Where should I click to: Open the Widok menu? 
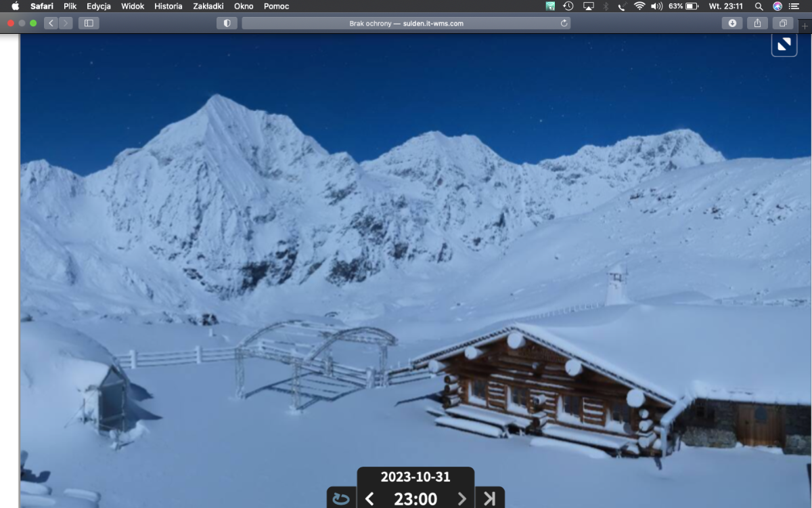click(133, 6)
